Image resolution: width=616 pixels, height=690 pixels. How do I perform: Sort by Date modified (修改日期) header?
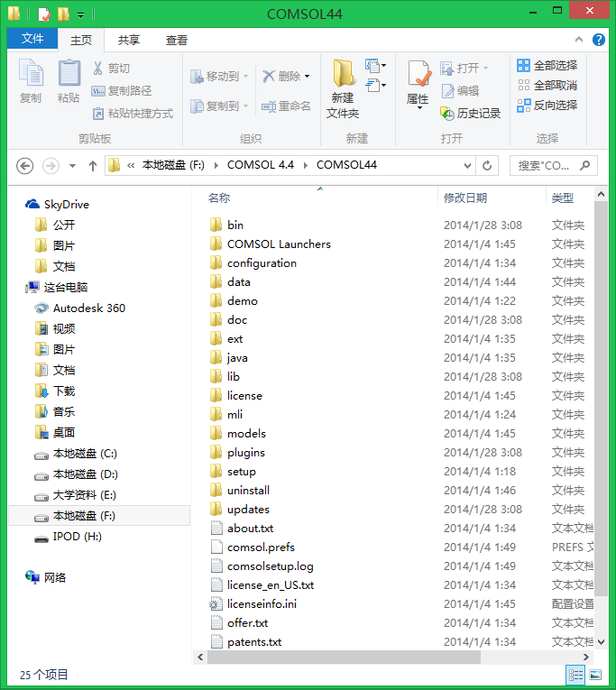(465, 198)
